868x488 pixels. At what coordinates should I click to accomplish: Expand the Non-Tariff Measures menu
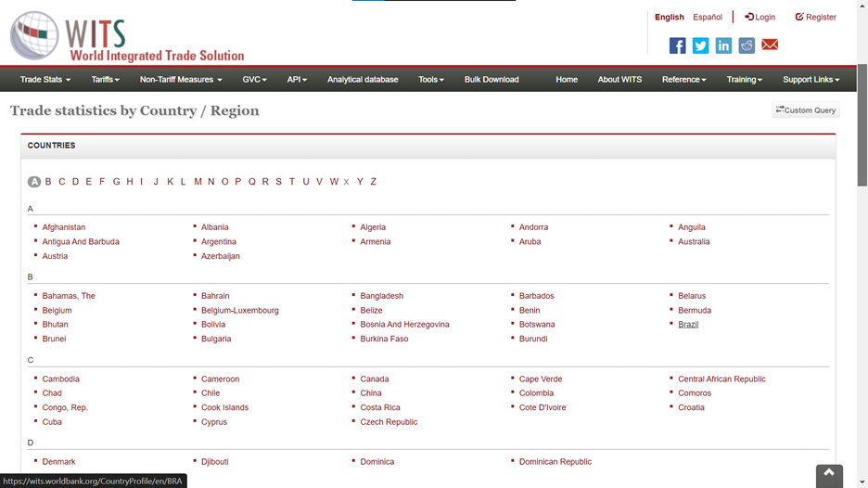point(181,80)
